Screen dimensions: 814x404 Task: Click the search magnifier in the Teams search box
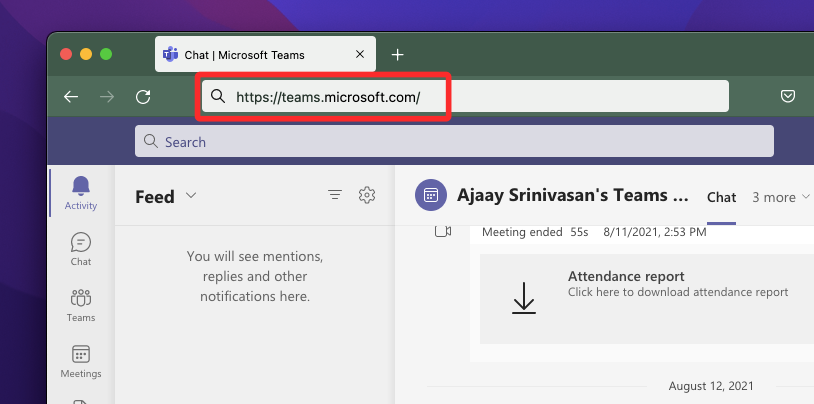(151, 141)
